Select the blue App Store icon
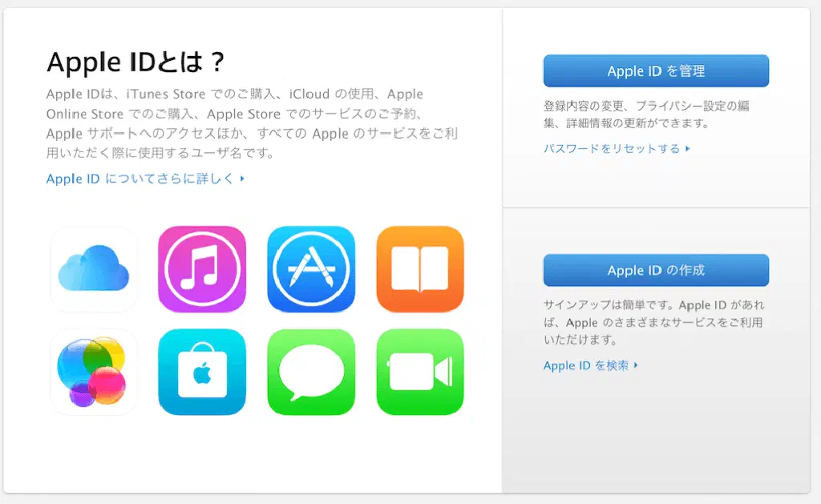Image resolution: width=821 pixels, height=504 pixels. tap(311, 269)
